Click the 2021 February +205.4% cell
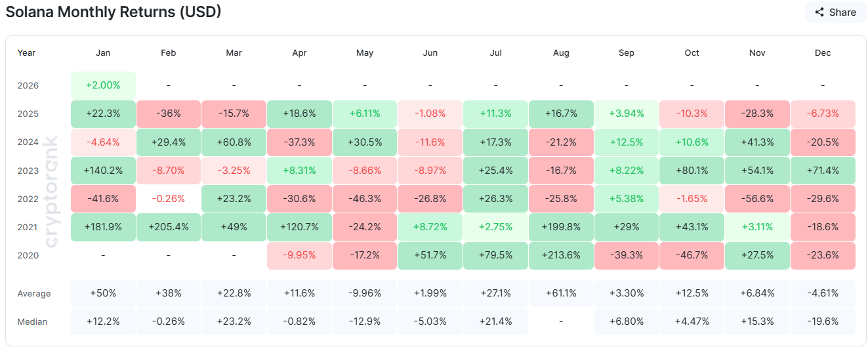This screenshot has height=349, width=868. click(x=169, y=227)
